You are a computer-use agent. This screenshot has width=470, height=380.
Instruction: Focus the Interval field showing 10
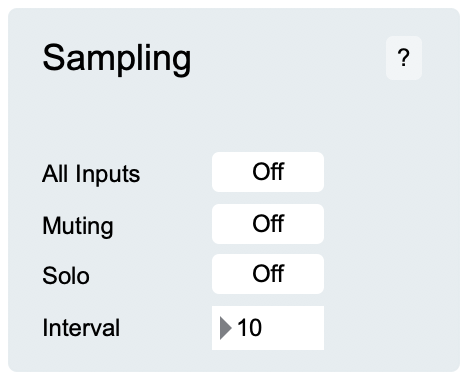[x=268, y=328]
